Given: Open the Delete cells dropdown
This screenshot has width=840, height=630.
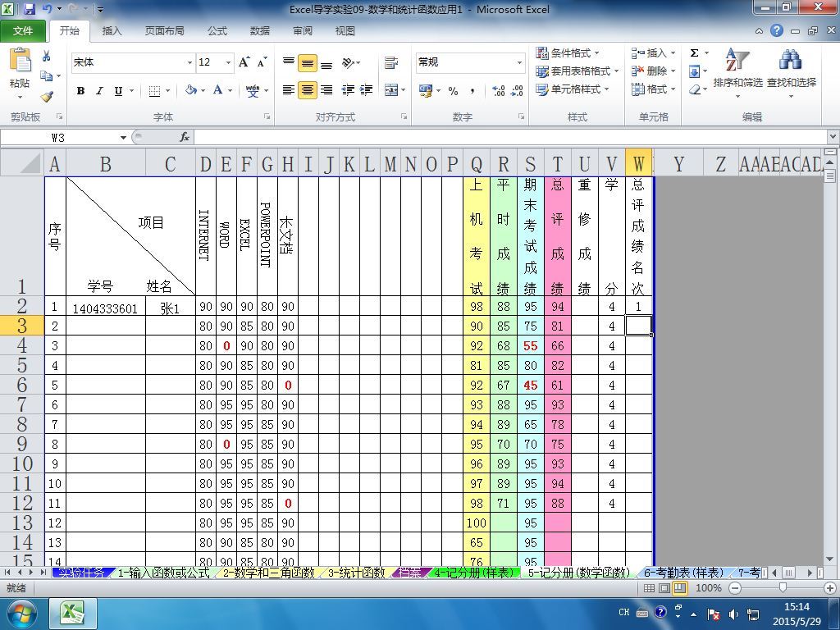Looking at the screenshot, I should [653, 71].
